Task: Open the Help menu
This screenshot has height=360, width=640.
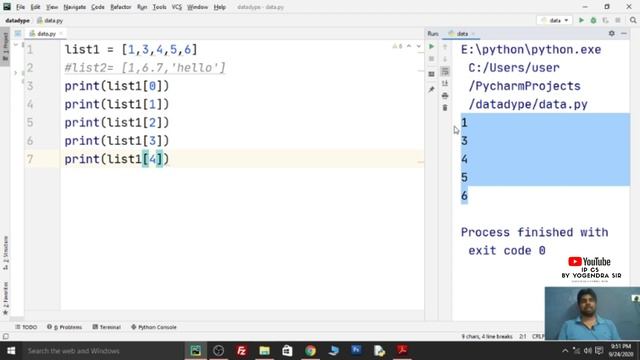Action: pyautogui.click(x=220, y=7)
